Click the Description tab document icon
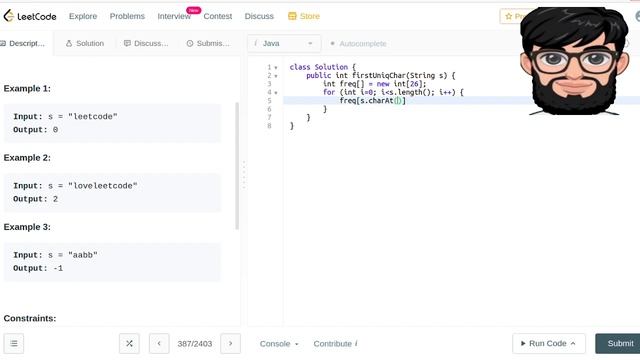640x360 pixels. tap(3, 43)
